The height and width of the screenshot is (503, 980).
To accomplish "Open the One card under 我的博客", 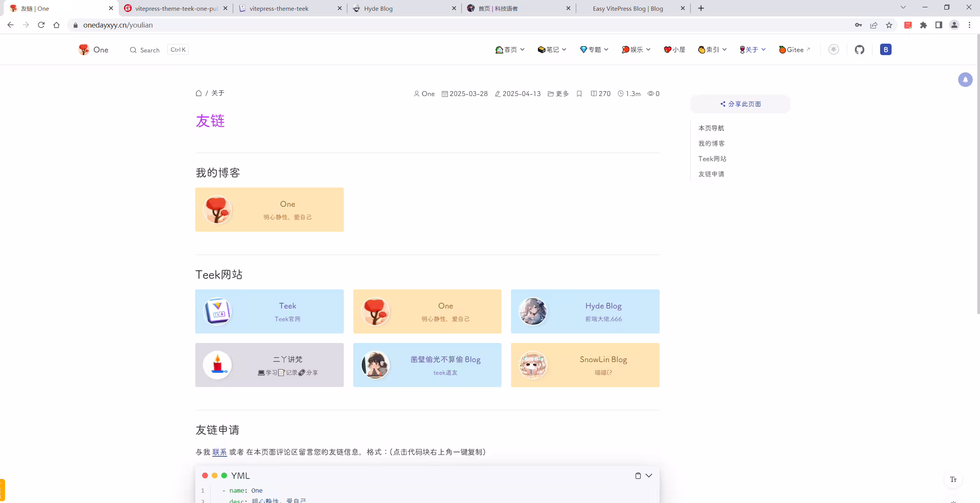I will click(269, 209).
